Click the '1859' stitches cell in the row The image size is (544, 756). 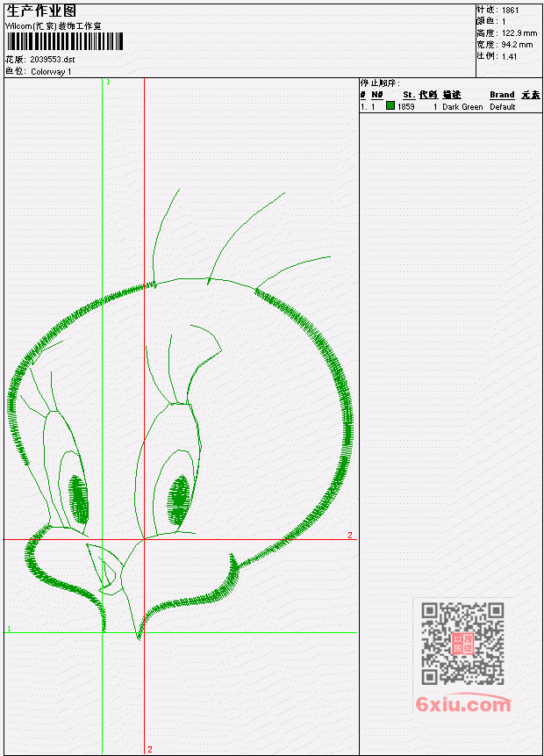(405, 106)
